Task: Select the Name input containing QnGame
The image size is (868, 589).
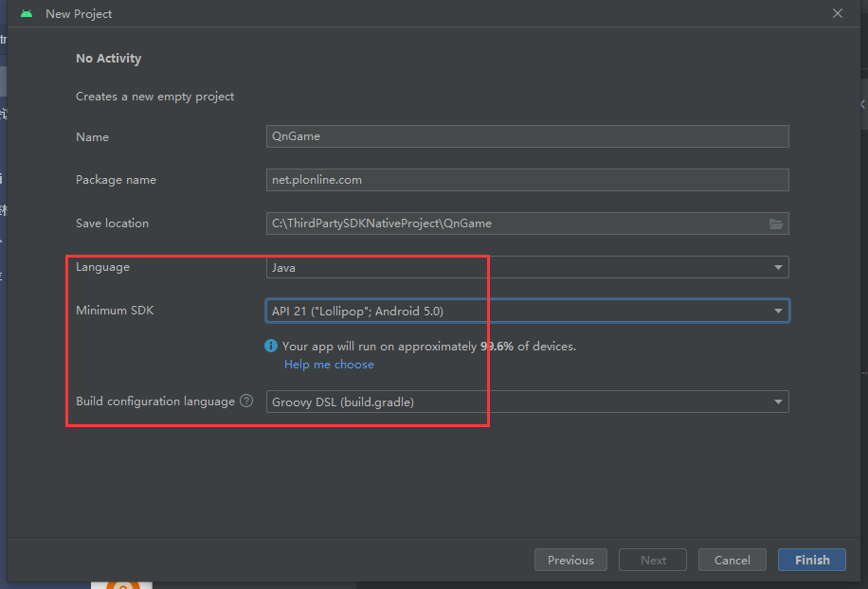Action: tap(527, 136)
